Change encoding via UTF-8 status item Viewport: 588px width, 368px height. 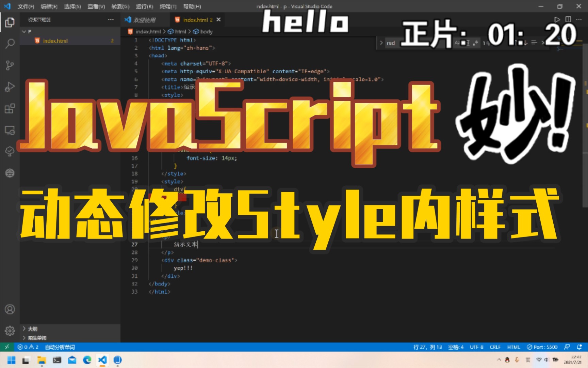(477, 347)
